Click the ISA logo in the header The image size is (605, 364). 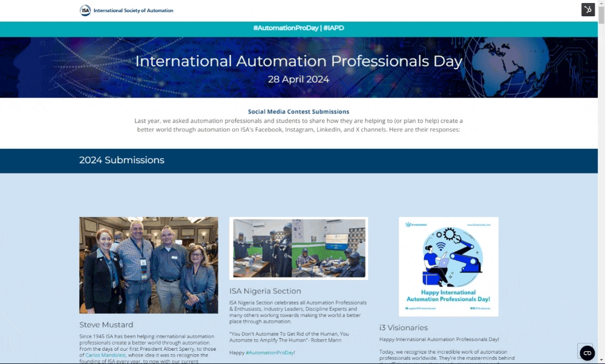85,10
